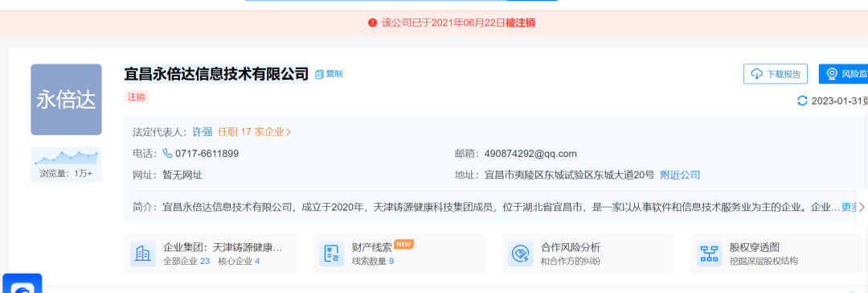Click the phone icon beside 0717-6611899

pyautogui.click(x=168, y=154)
